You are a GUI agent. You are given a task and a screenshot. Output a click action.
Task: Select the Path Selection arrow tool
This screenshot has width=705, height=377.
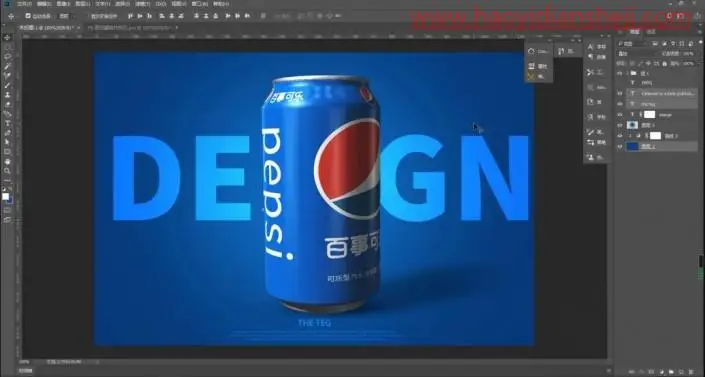(x=7, y=142)
